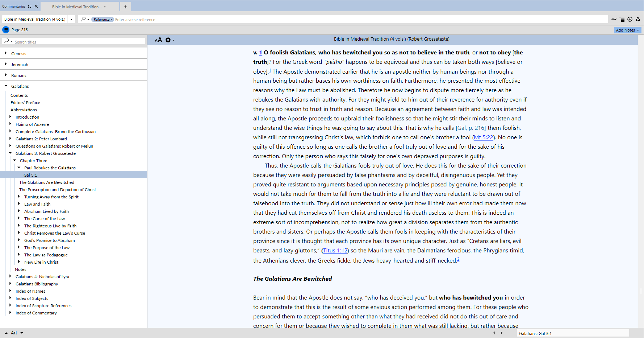Screen dimensions: 644x338
Task: Select the Commentaries panel tab
Action: click(x=14, y=6)
